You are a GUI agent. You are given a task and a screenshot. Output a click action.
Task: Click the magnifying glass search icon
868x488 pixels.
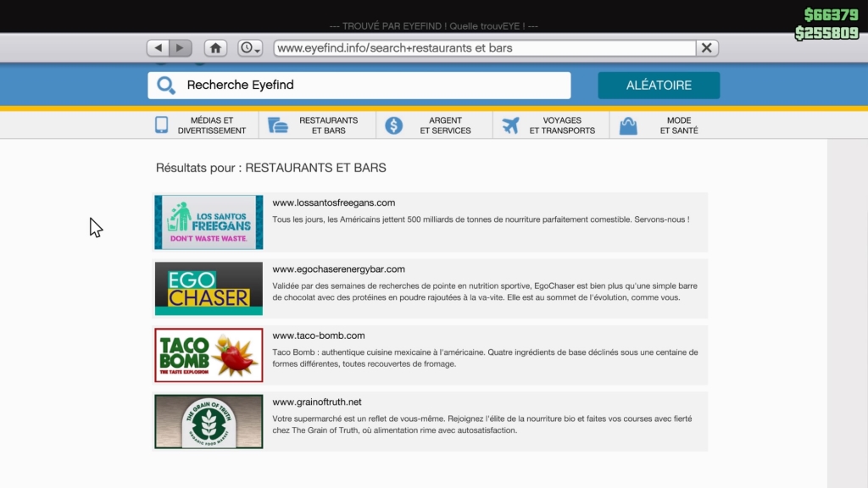click(165, 86)
